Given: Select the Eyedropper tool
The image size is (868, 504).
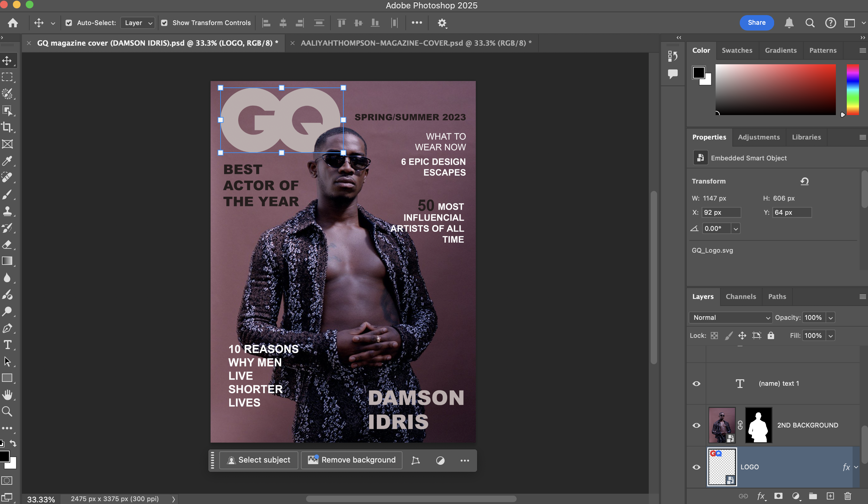Looking at the screenshot, I should pos(7,161).
